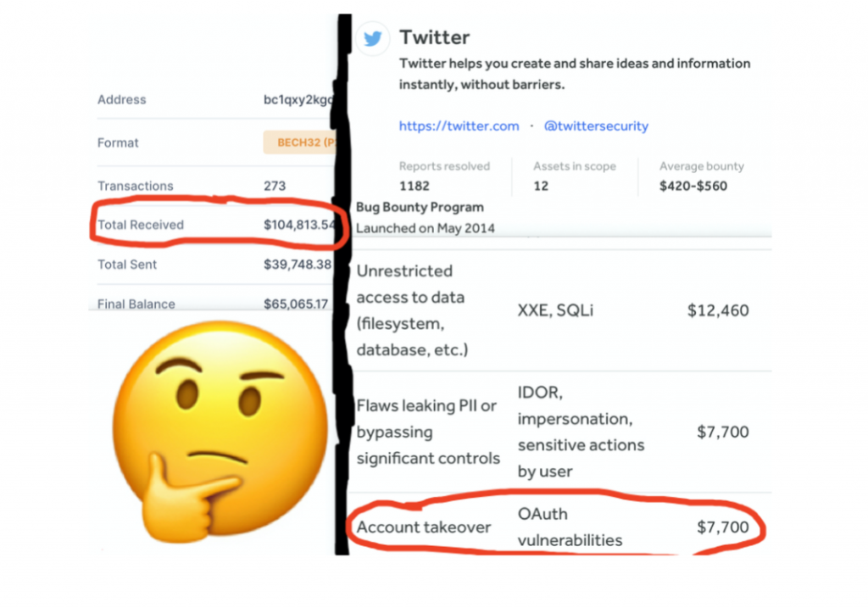This screenshot has height=608, width=868.
Task: Click the $12,460 bounty amount
Action: point(718,310)
